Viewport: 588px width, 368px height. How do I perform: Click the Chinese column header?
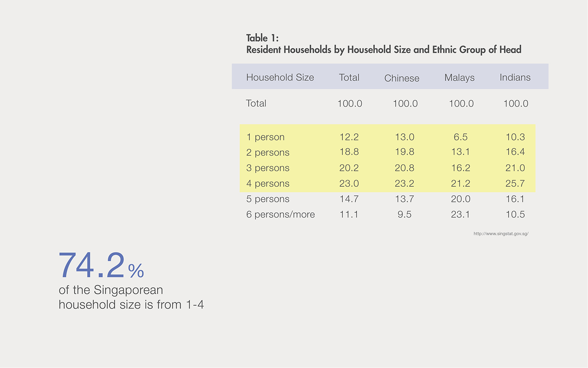[x=402, y=78]
